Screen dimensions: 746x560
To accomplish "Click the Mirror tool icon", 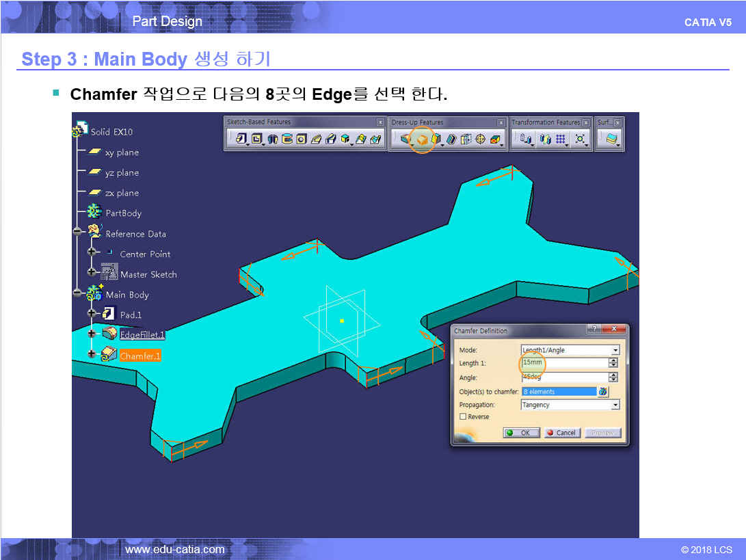I will pos(545,139).
